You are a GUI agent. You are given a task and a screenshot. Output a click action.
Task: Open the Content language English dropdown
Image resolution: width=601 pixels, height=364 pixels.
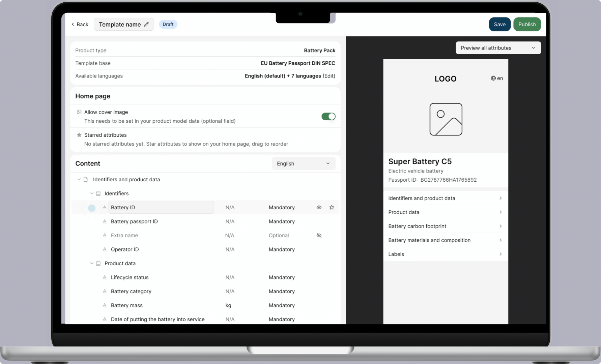pos(303,163)
